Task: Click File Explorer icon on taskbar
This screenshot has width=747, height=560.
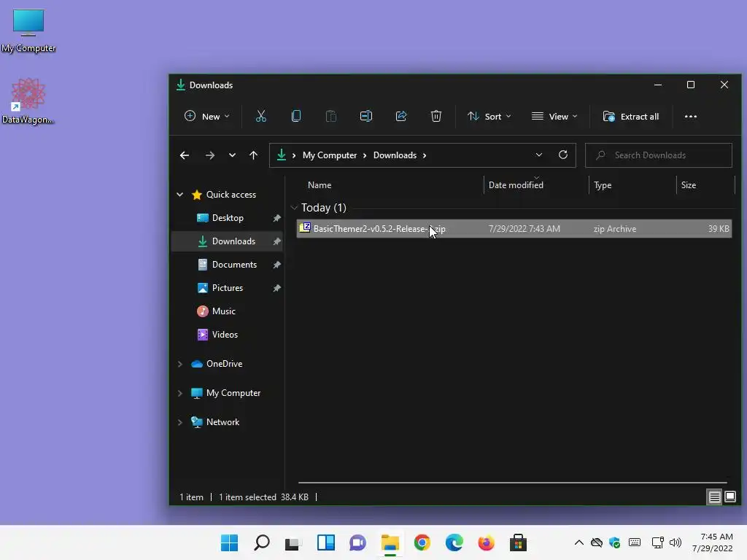Action: coord(390,542)
